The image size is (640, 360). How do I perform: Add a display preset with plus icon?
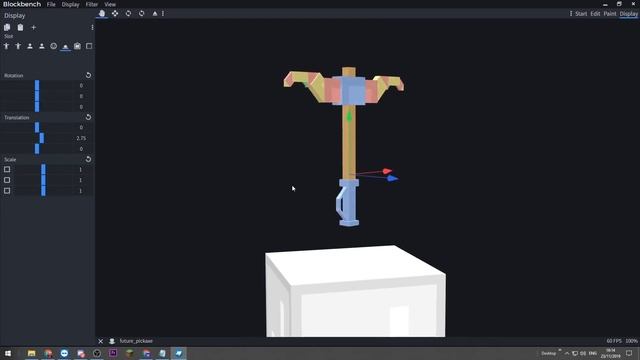coord(34,27)
